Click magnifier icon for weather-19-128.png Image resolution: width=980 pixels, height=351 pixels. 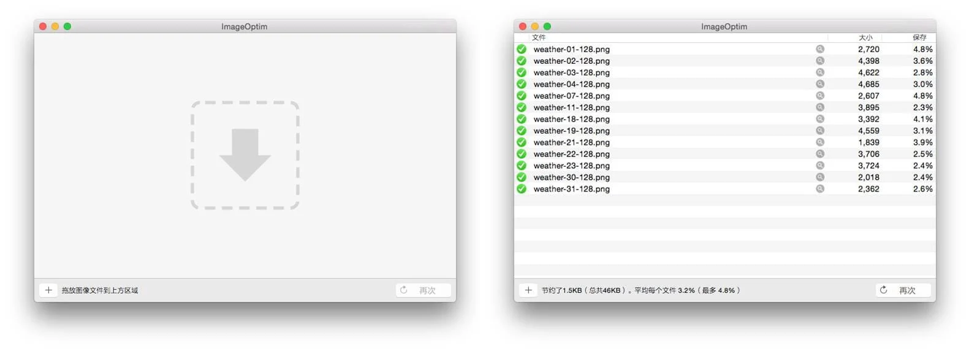820,131
